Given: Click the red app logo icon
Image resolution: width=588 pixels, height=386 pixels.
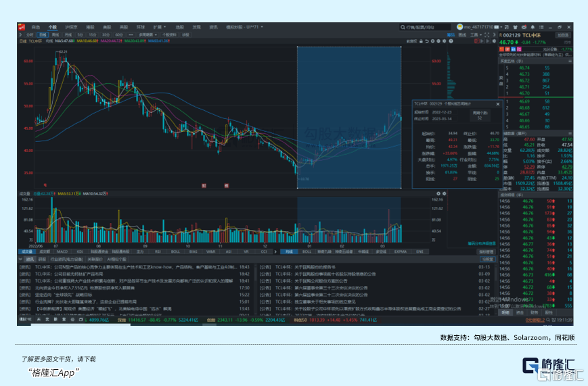Looking at the screenshot, I should pyautogui.click(x=21, y=27).
